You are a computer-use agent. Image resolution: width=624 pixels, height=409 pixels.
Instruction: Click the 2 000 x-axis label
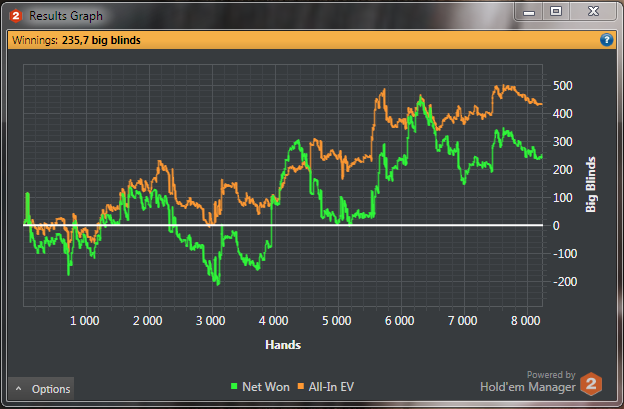147,321
